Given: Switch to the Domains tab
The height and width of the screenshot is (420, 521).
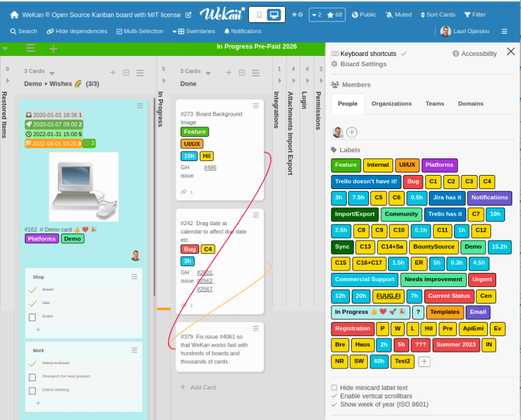Looking at the screenshot, I should tap(471, 104).
